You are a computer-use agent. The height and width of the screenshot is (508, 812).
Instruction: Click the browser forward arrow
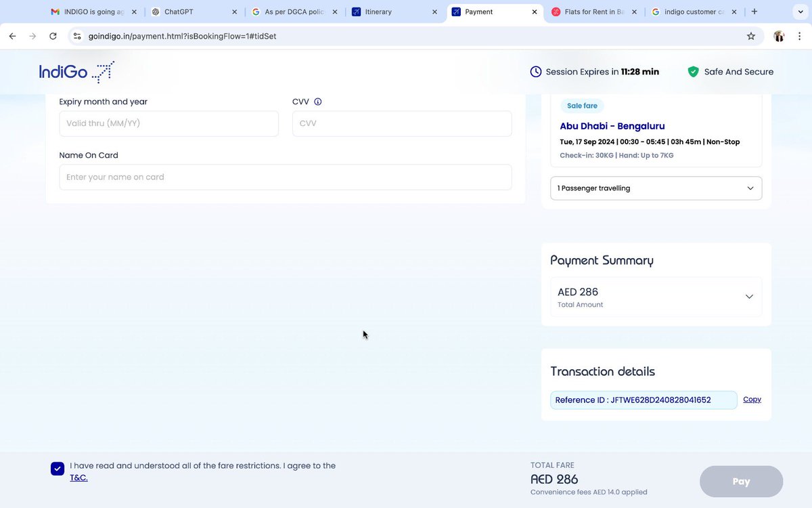(32, 36)
